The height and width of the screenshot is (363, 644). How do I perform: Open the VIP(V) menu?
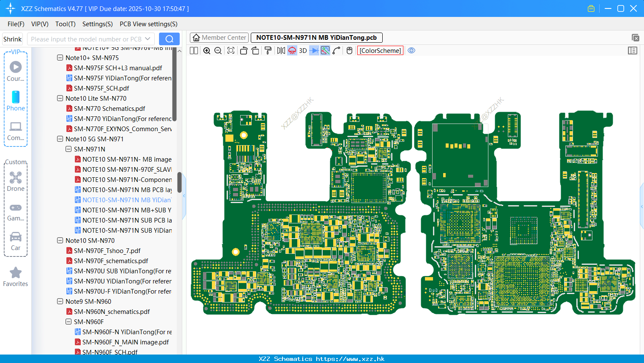(x=40, y=24)
